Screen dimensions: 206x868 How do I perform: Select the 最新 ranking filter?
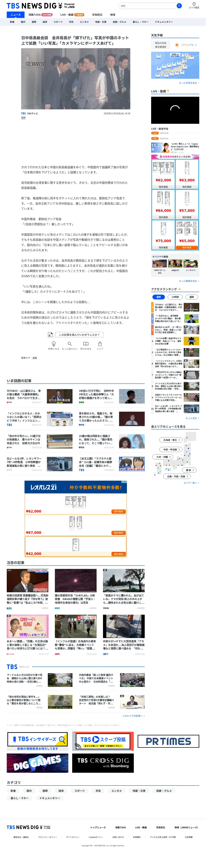click(x=158, y=297)
